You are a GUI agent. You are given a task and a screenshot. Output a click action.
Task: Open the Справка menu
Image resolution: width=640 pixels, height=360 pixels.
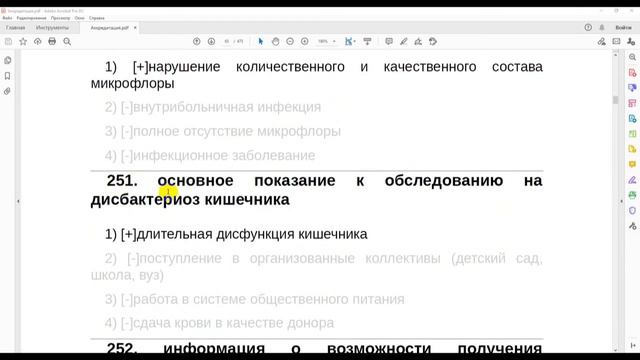(x=97, y=18)
